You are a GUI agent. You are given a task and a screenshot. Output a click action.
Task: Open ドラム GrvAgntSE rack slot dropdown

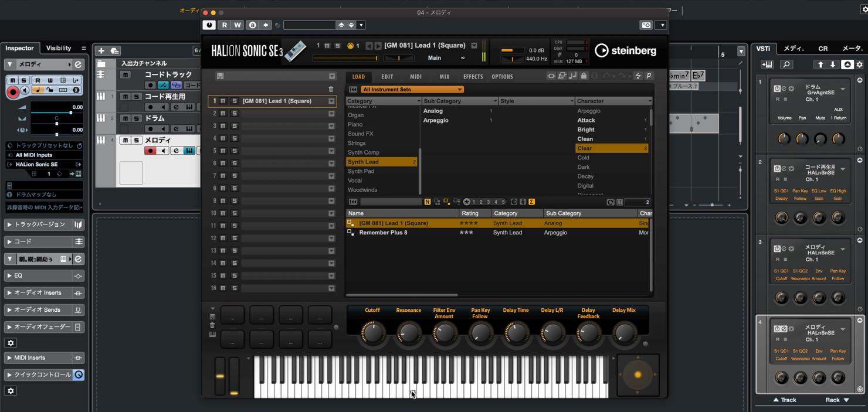[843, 89]
